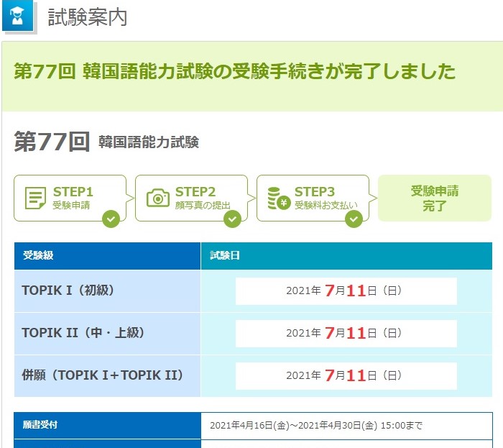This screenshot has height=448, width=503.
Task: Click the STEP1 document icon
Action: [x=35, y=198]
